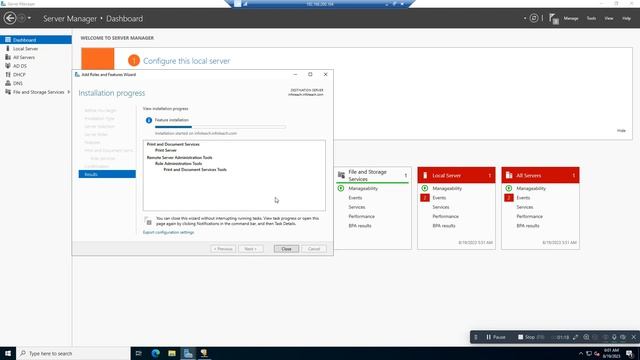Click Configure this local server link

point(187,61)
